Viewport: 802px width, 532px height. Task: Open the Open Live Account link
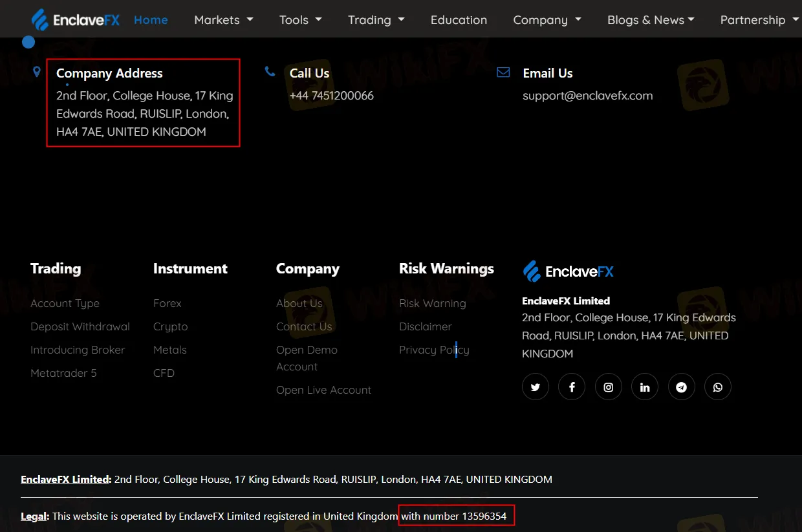coord(323,390)
